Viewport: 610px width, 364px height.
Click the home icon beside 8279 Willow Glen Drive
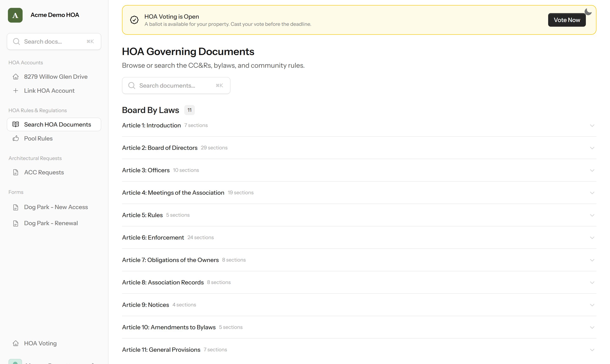pyautogui.click(x=16, y=77)
